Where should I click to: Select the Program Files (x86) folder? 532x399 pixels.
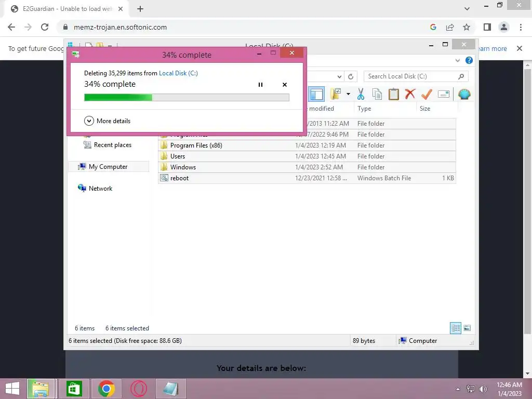coord(307,145)
